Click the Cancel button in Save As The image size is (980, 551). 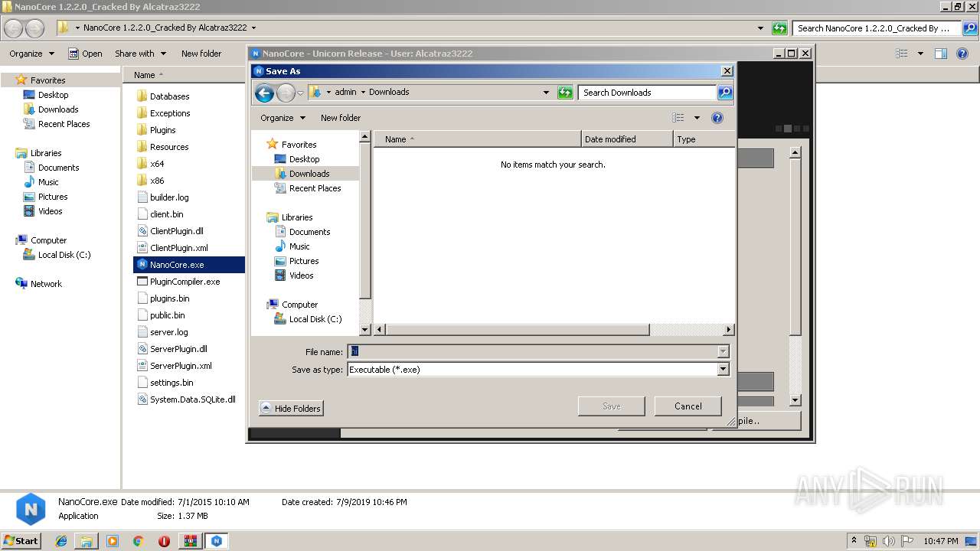pyautogui.click(x=688, y=406)
